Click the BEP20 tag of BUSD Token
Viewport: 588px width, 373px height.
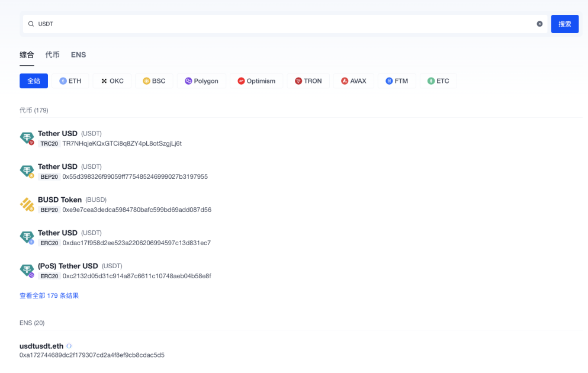point(49,210)
